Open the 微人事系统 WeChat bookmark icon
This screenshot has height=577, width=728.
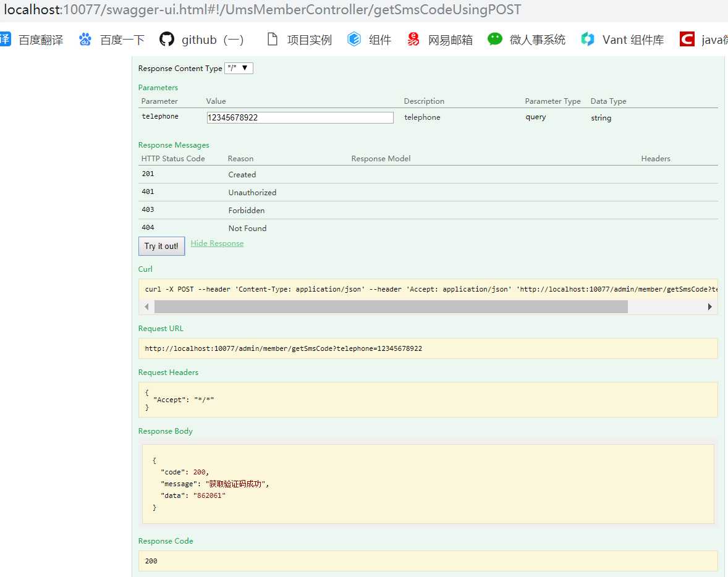pyautogui.click(x=495, y=39)
